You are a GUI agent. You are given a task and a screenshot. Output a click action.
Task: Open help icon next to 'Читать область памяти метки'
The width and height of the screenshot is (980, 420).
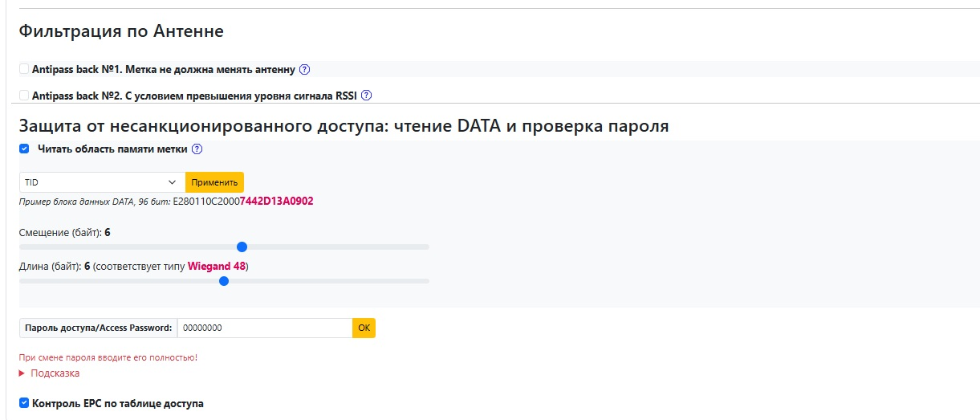[x=197, y=149]
